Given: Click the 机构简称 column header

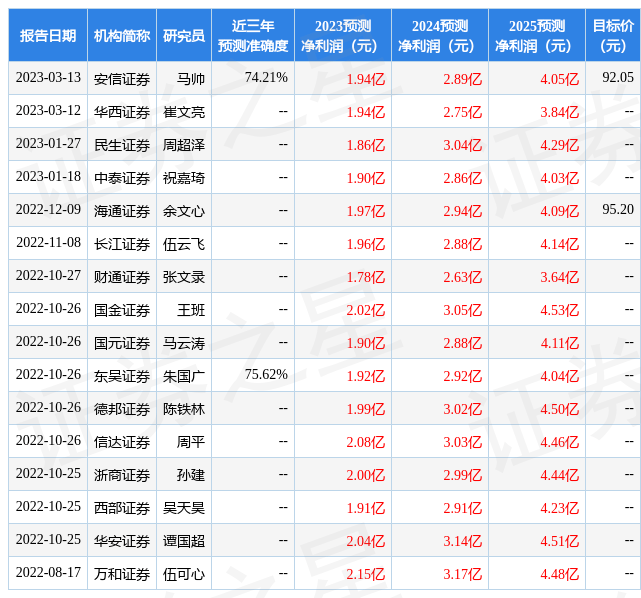Looking at the screenshot, I should [122, 36].
